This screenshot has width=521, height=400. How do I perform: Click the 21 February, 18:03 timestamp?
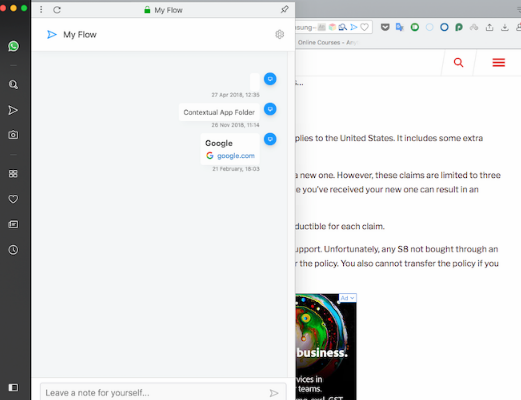236,169
